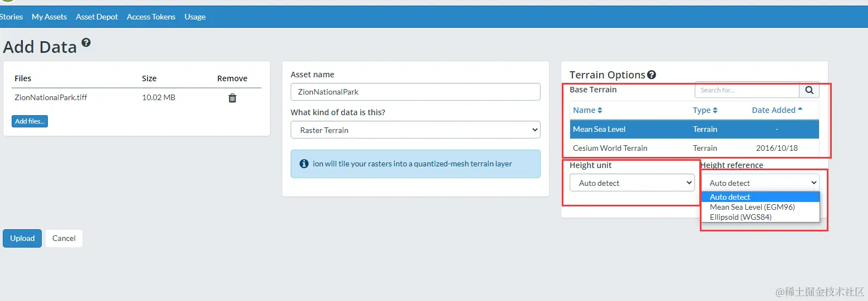Click the 2016/10/18 date cell
The image size is (868, 301).
click(x=777, y=148)
